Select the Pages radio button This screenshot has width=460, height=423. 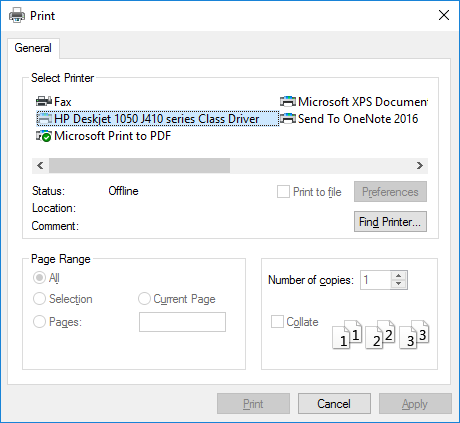pyautogui.click(x=39, y=322)
